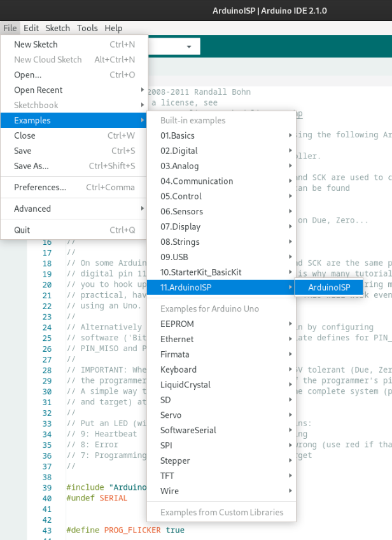This screenshot has height=540, width=392.
Task: Click the '// 9: Heartbeat' comment line
Action: (102, 434)
